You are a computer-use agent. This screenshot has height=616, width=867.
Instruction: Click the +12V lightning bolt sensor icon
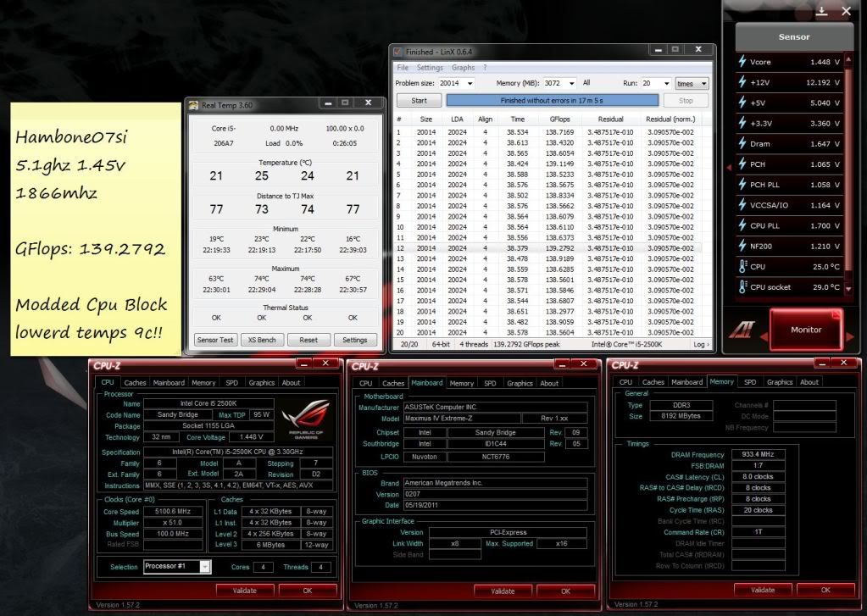coord(742,82)
